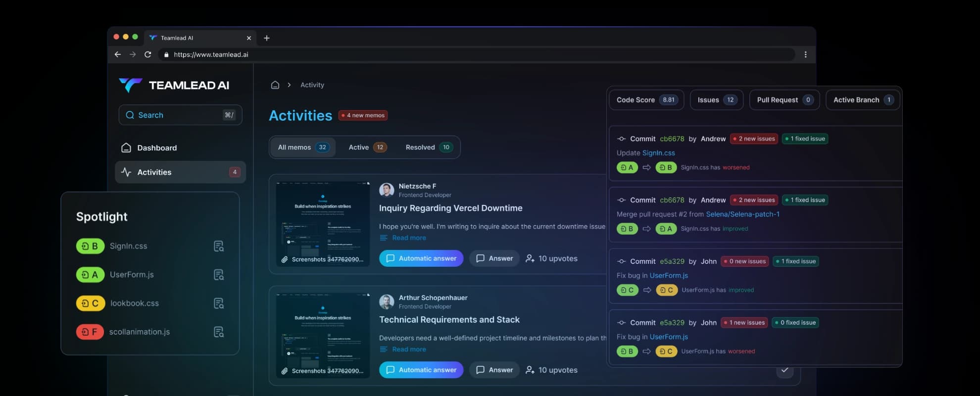
Task: Open file inspector icon for UserForm.js
Action: tap(218, 275)
